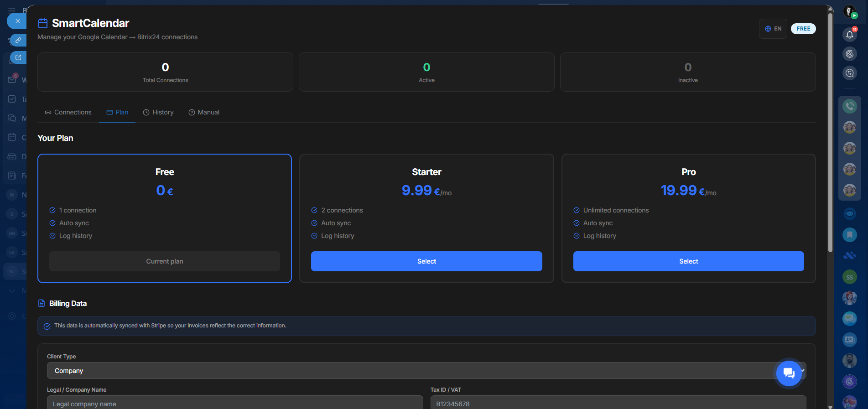Viewport: 868px width, 409px height.
Task: Open the Manual tab
Action: (204, 112)
